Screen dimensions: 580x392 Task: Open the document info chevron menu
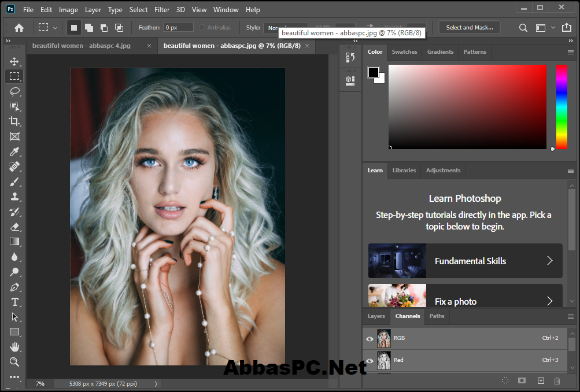pyautogui.click(x=155, y=383)
